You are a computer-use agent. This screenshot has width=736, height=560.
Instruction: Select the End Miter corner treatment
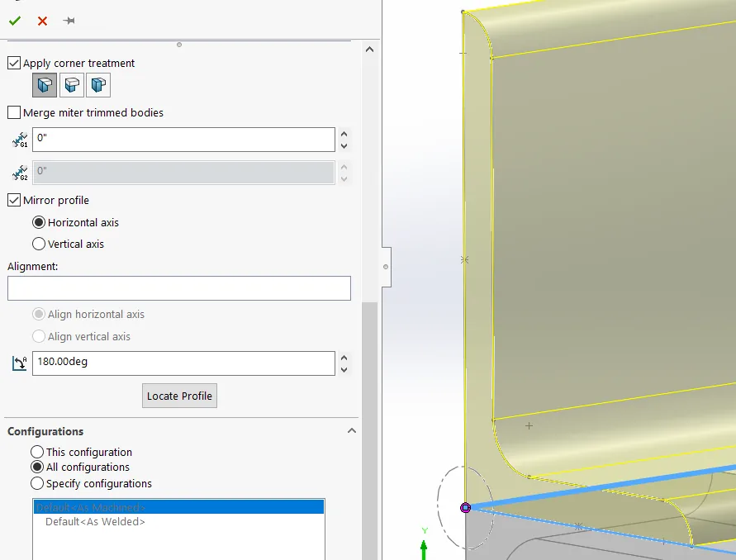[x=44, y=84]
